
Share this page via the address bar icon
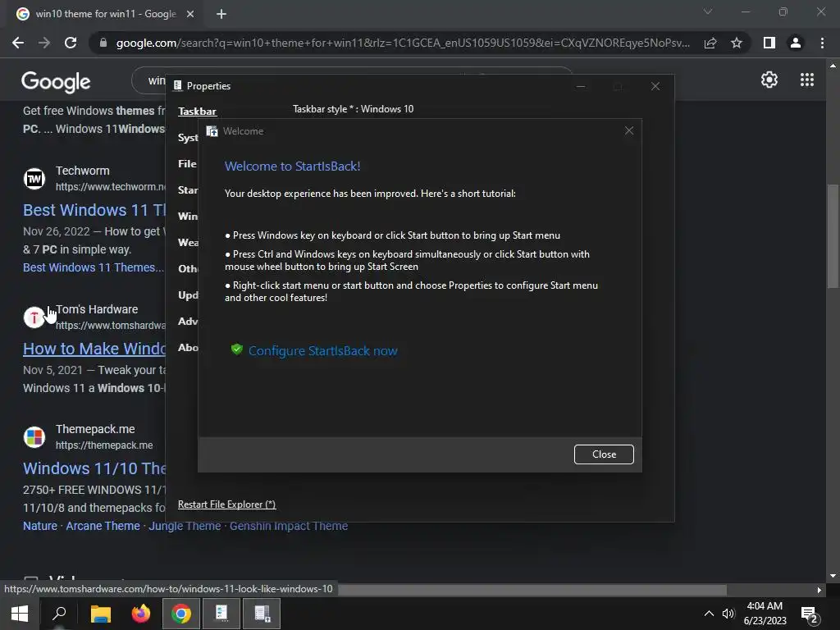pos(710,43)
